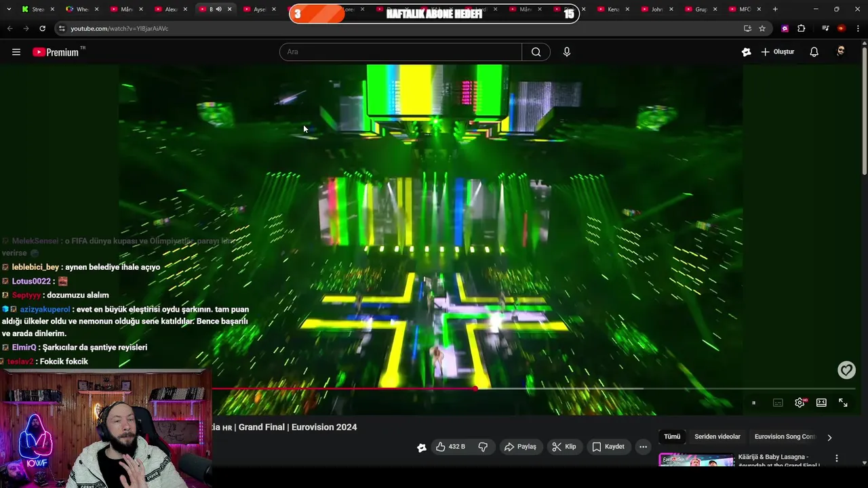Close the Strea browser tab
This screenshot has height=488, width=868.
click(52, 9)
